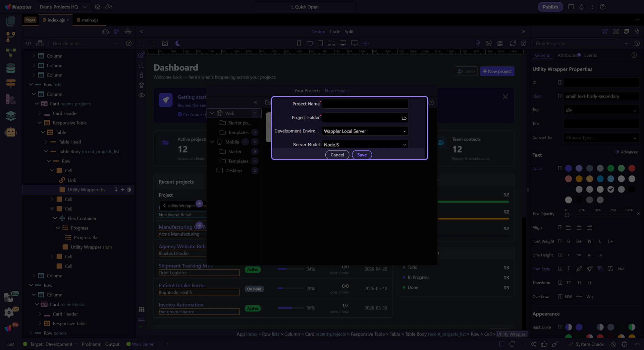The image size is (644, 350).
Task: Click the screenshot camera icon in toolbar
Action: (165, 43)
